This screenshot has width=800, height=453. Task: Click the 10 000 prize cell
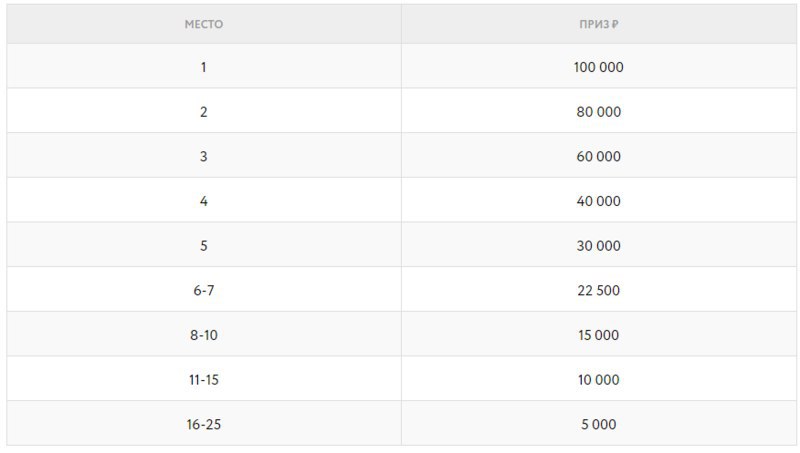(598, 380)
